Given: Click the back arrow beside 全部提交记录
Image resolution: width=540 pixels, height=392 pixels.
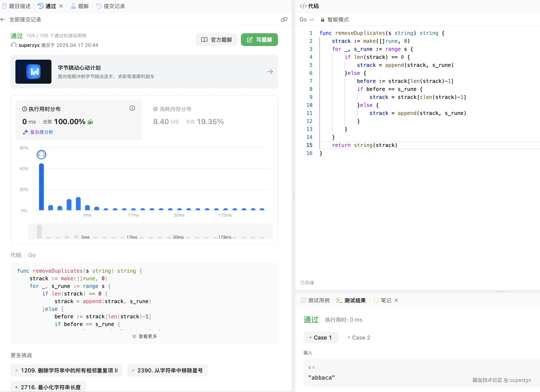Looking at the screenshot, I should (x=3, y=20).
